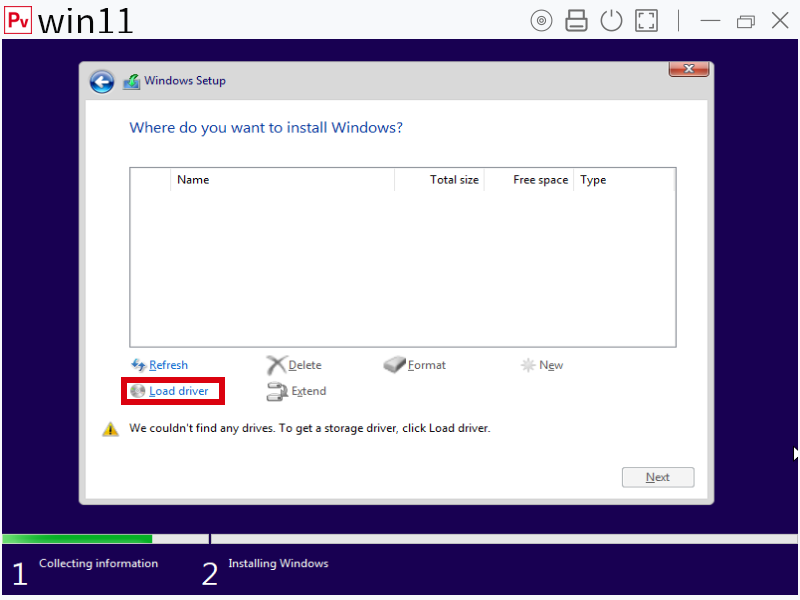Click the Format drive icon
Screen dimensions: 800x600
394,364
